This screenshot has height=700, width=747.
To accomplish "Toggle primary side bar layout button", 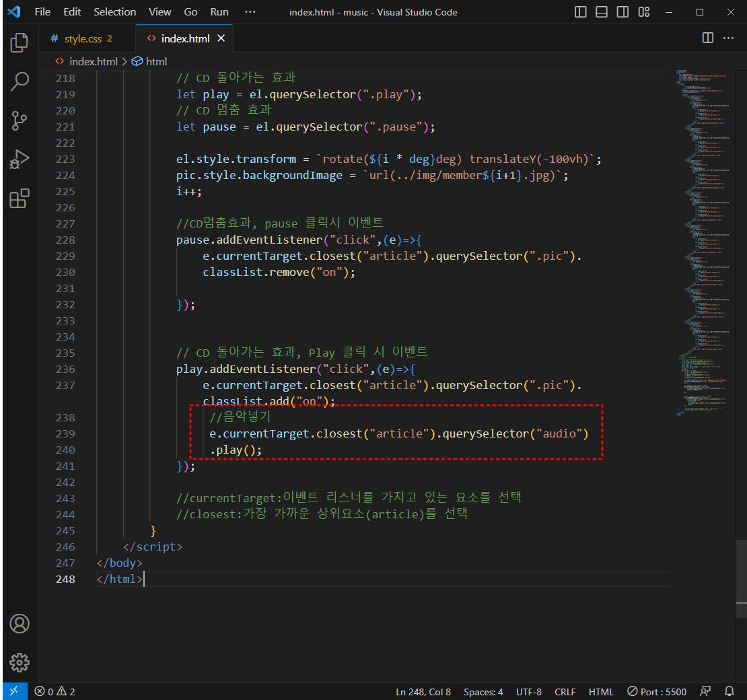I will 580,12.
